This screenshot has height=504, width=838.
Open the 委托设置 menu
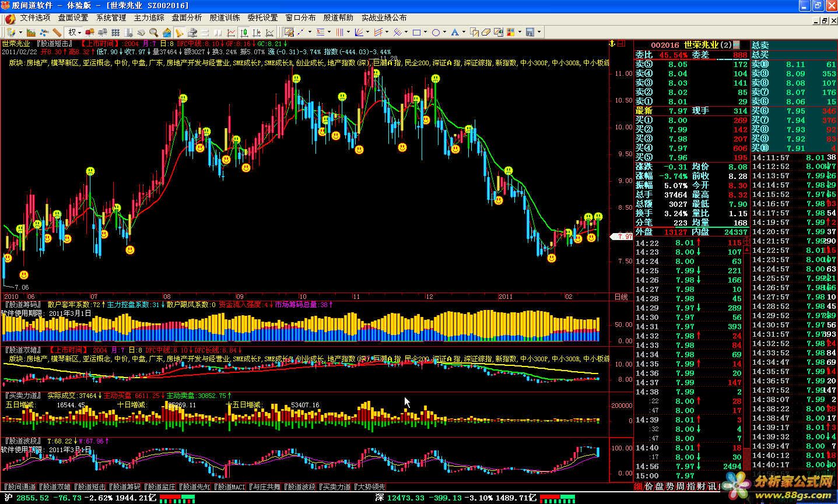pos(262,18)
